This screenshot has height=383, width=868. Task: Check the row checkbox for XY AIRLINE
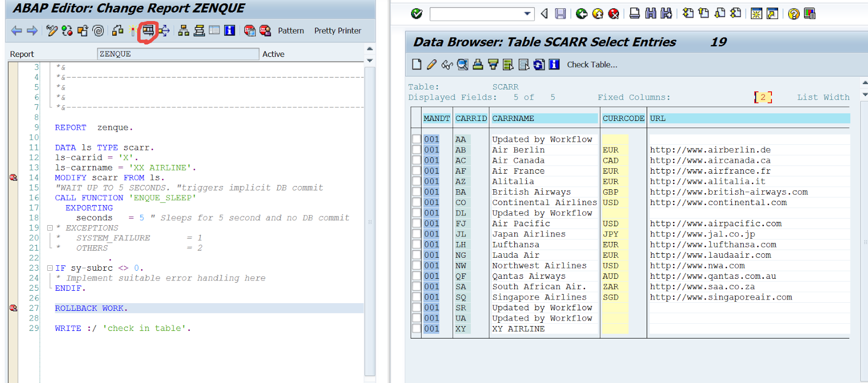[416, 329]
